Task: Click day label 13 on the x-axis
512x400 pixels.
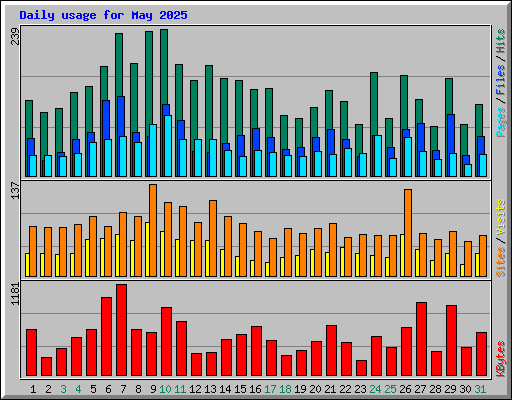Action: tap(210, 389)
